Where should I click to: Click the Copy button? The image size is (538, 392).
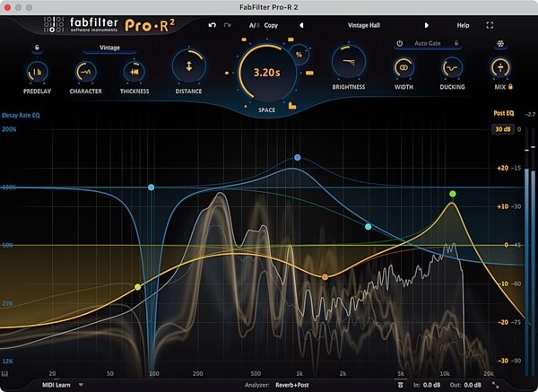[x=271, y=25]
